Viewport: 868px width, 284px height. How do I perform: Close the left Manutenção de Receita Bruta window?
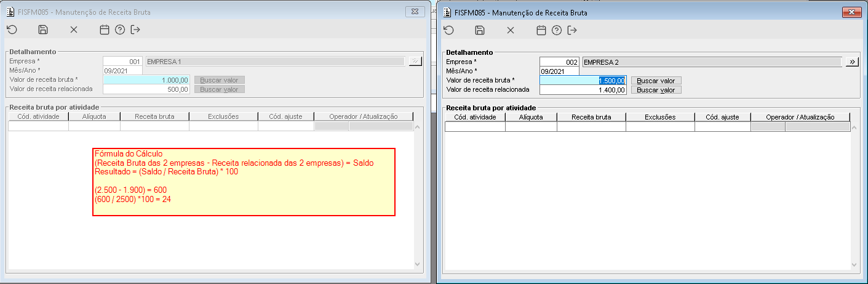pos(415,12)
